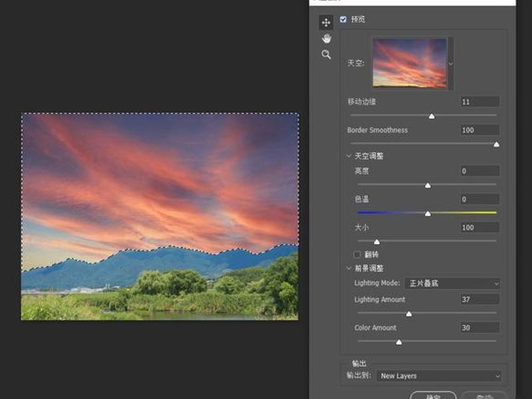Click the 输出 section label
This screenshot has width=532, height=399.
click(x=359, y=363)
